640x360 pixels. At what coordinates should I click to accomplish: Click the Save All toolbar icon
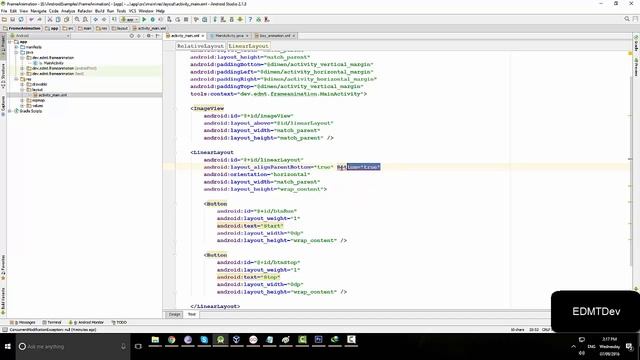[13, 19]
